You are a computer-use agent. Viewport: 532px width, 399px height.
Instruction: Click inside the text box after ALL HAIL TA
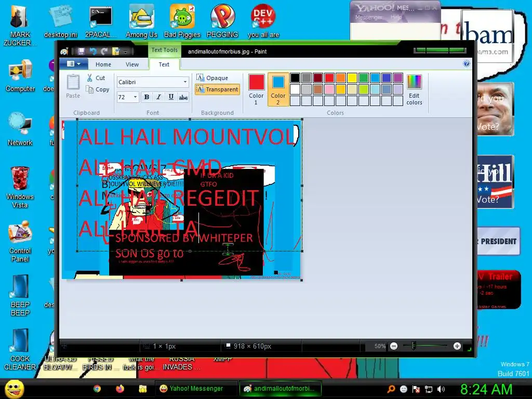click(199, 228)
